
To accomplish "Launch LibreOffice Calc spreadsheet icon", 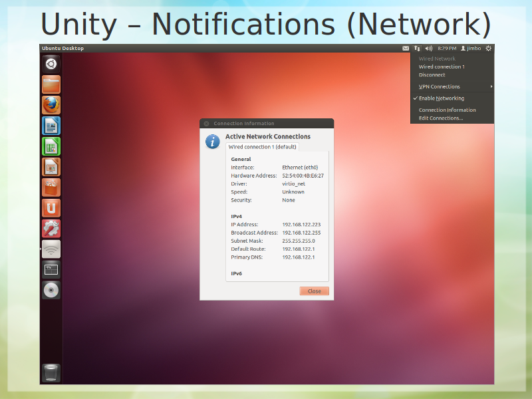I will [51, 146].
